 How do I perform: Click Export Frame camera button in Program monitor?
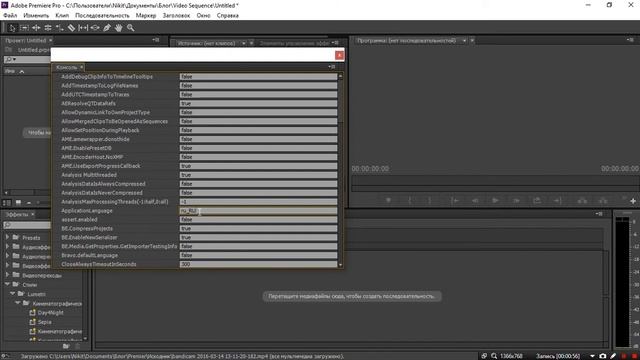537,200
